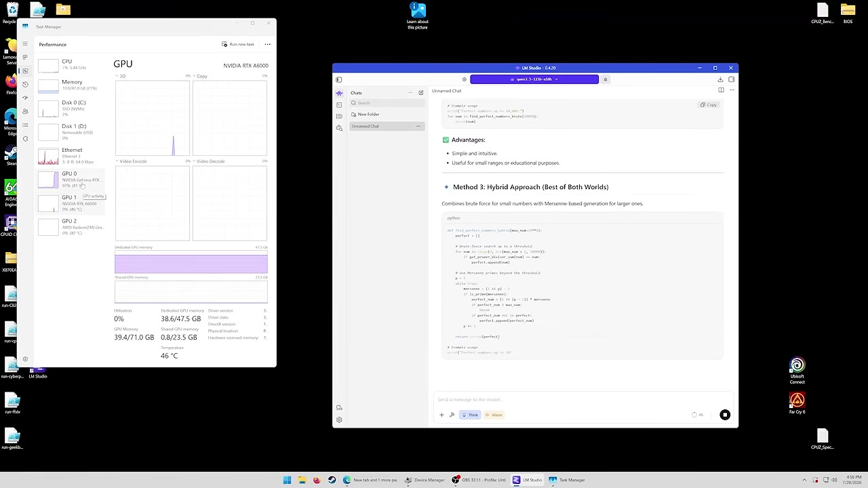Open Task Manager more options ellipsis
The height and width of the screenshot is (488, 868).
click(x=267, y=45)
